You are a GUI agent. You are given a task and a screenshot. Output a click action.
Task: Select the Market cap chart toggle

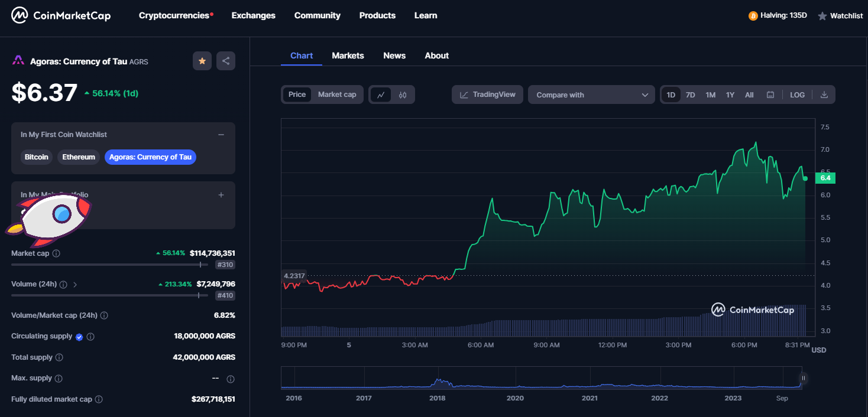click(337, 95)
